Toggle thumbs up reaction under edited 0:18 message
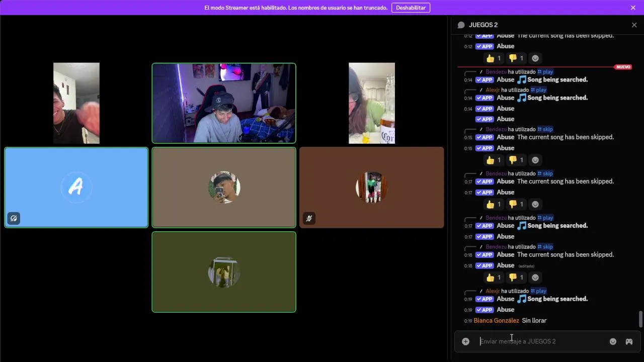This screenshot has height=362, width=644. tap(493, 278)
